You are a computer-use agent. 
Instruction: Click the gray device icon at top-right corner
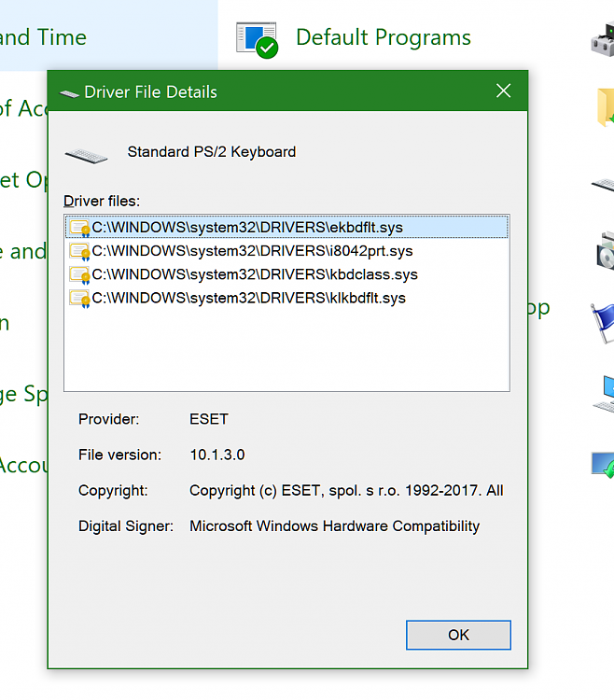pos(603,39)
